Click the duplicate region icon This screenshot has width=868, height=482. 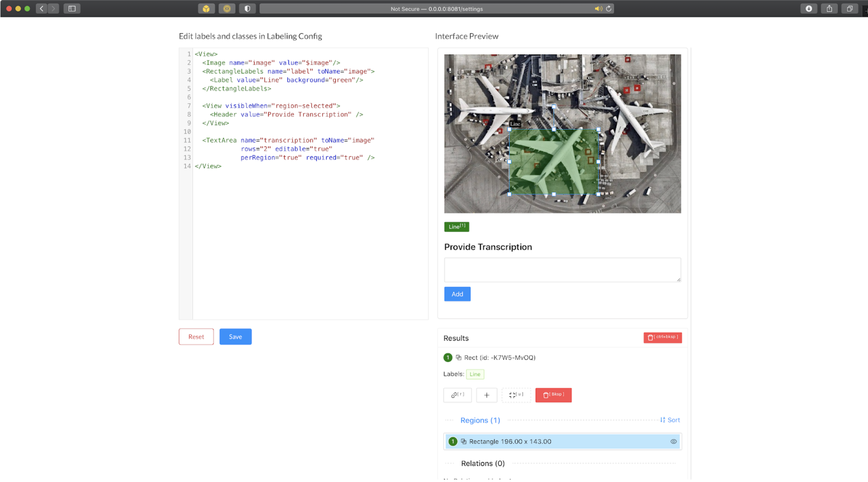click(x=459, y=357)
